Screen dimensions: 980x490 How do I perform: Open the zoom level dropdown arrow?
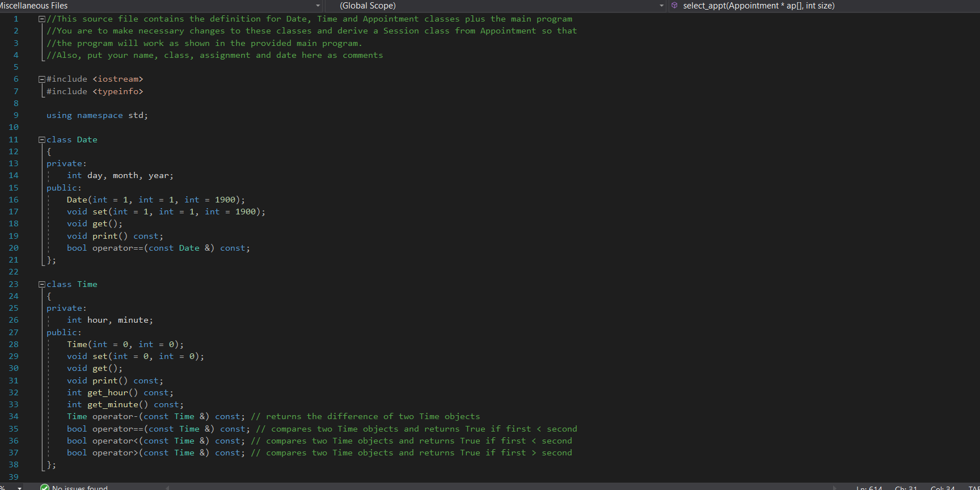(x=20, y=487)
